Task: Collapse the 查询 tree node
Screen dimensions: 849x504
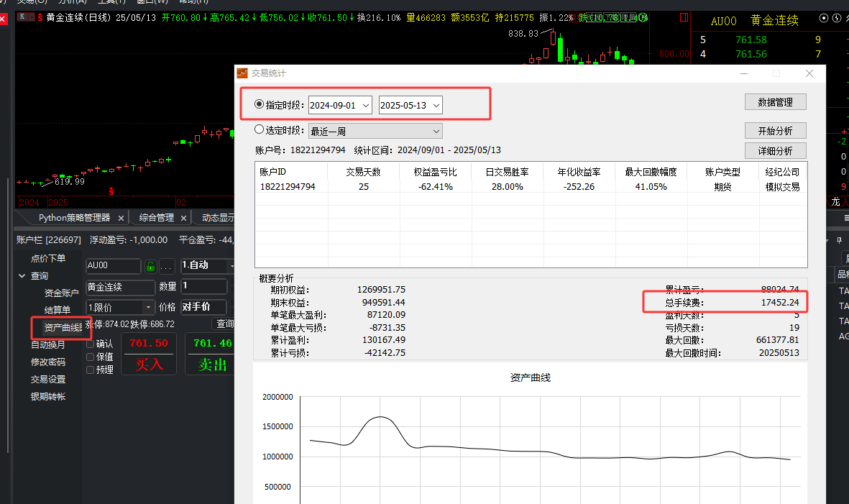Action: [22, 276]
